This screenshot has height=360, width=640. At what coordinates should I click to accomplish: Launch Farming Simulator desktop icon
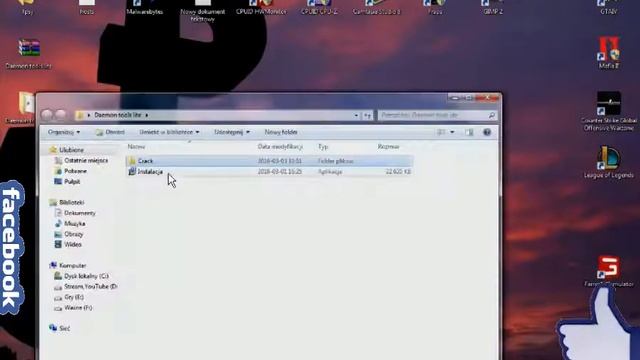click(x=609, y=271)
